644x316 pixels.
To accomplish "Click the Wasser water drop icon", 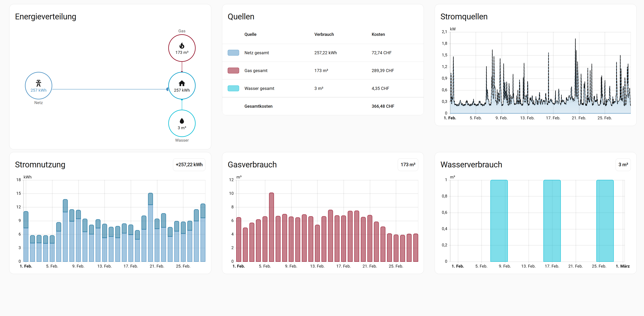I will pyautogui.click(x=182, y=121).
